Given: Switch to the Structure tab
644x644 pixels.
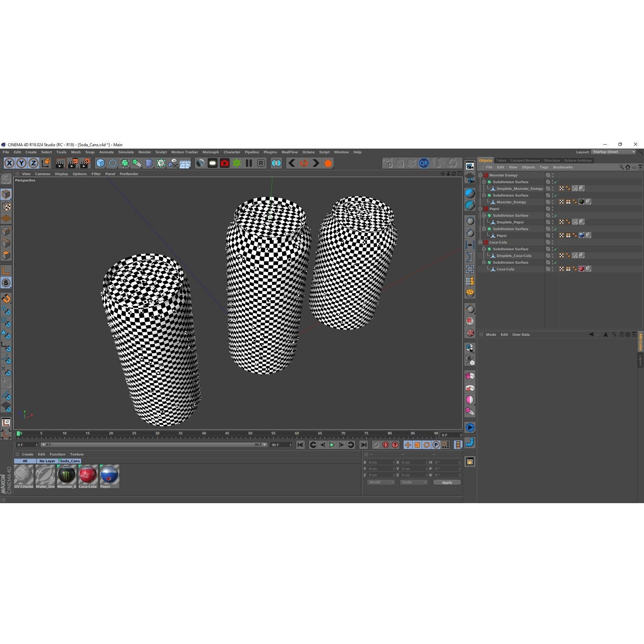Looking at the screenshot, I should coord(552,160).
